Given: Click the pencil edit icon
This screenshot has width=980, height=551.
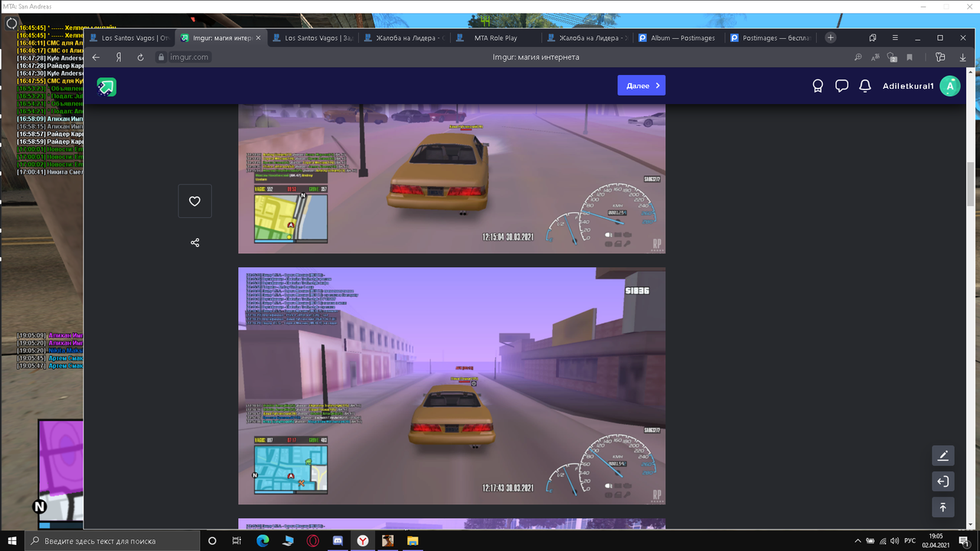Looking at the screenshot, I should 942,456.
